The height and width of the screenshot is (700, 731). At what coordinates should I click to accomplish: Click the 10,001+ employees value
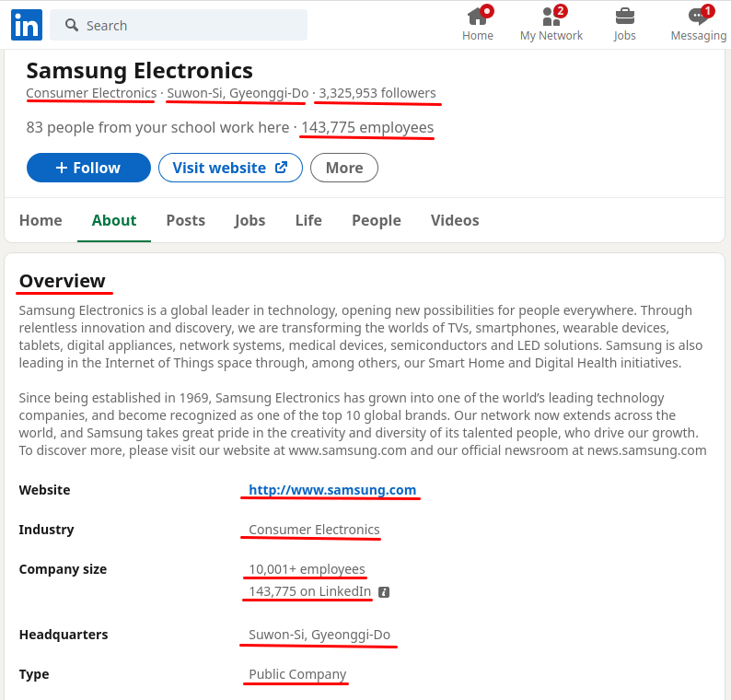coord(307,569)
